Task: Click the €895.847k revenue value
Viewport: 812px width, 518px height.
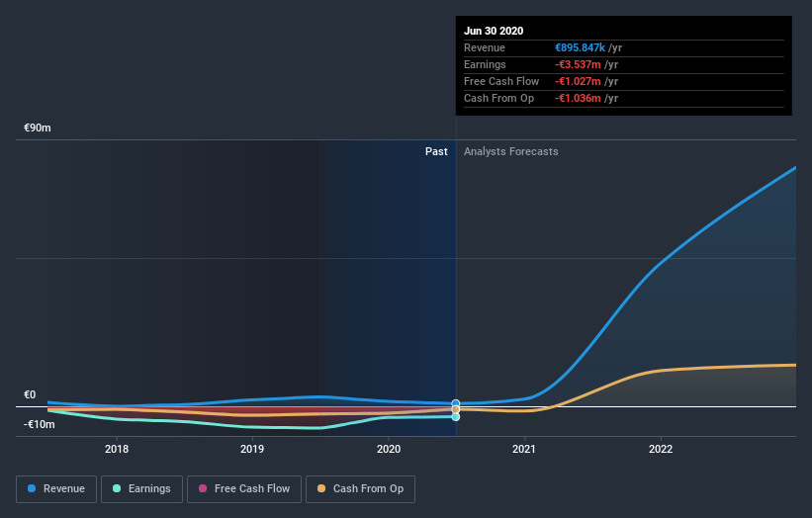Action: (580, 47)
